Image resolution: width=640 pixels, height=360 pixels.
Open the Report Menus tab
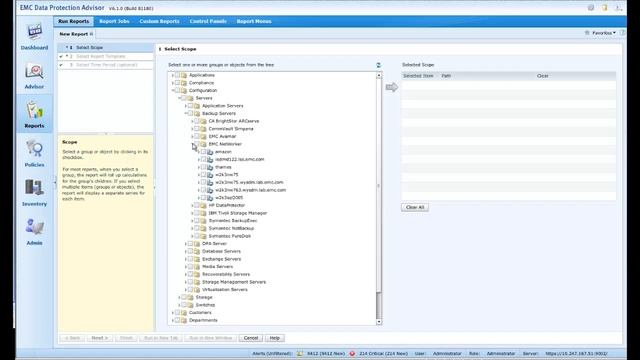pyautogui.click(x=254, y=21)
